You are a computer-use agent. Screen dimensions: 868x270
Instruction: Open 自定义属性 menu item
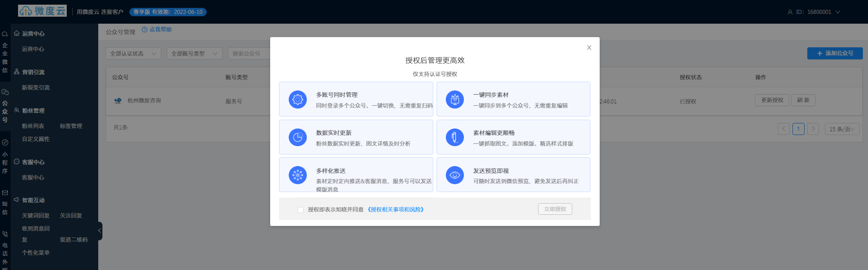36,139
